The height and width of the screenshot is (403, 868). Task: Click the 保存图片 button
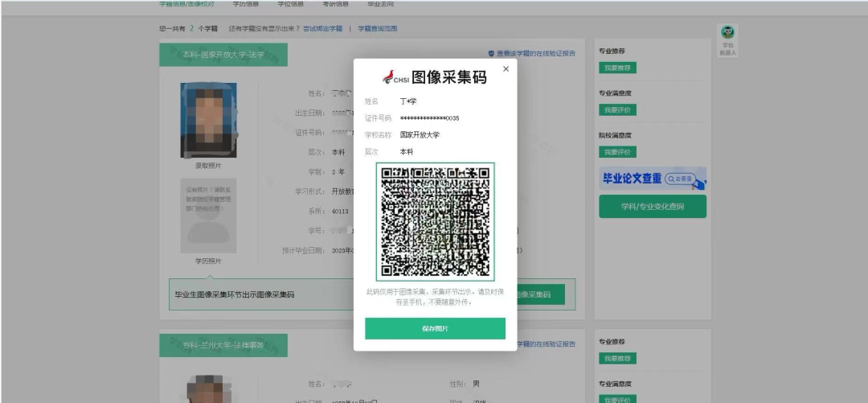(435, 328)
